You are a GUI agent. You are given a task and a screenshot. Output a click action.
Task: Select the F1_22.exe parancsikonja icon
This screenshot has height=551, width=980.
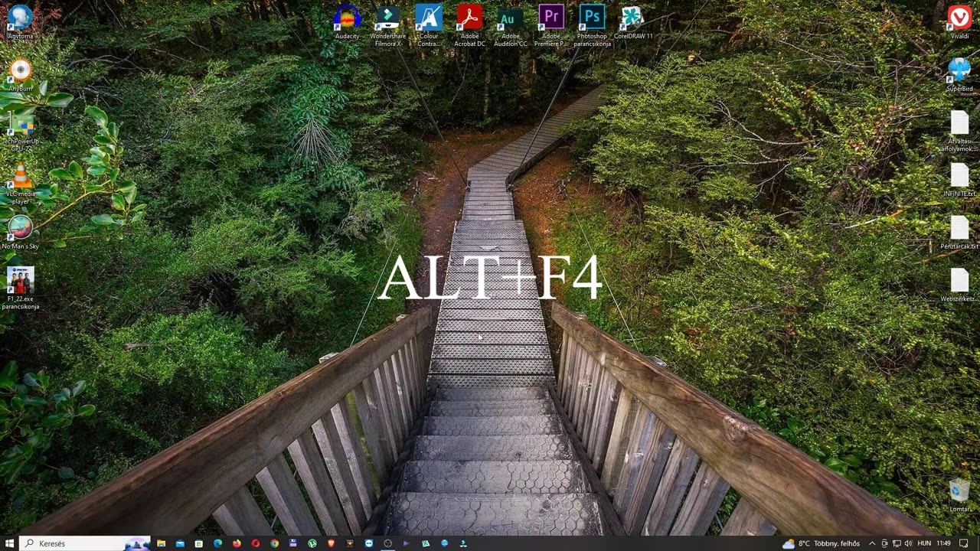point(21,289)
